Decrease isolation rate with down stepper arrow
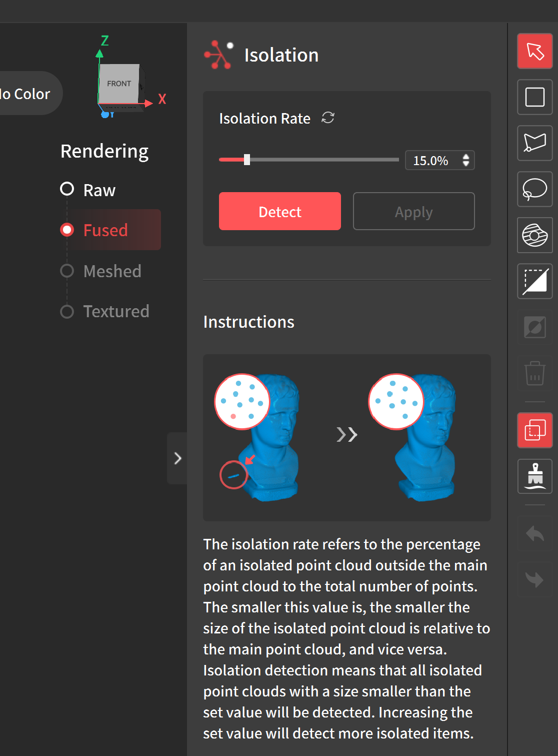 point(466,164)
